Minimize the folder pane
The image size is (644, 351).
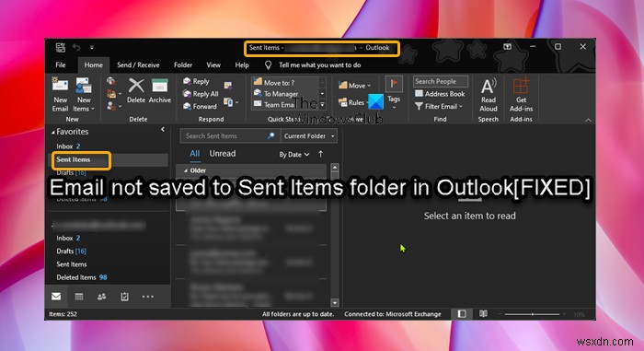[163, 129]
